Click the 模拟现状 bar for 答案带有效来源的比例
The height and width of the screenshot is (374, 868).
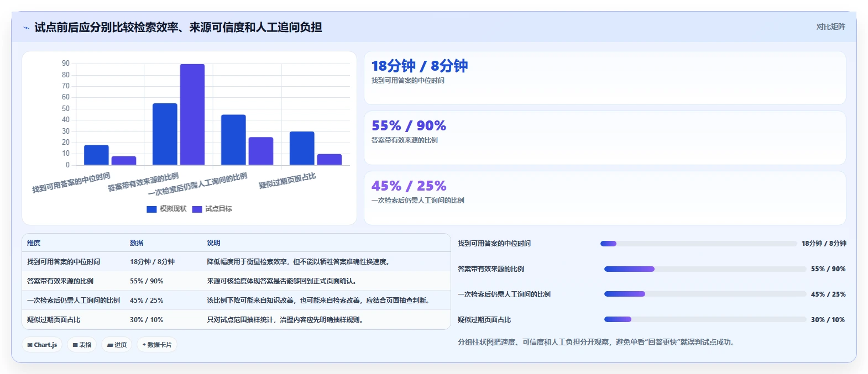point(165,134)
